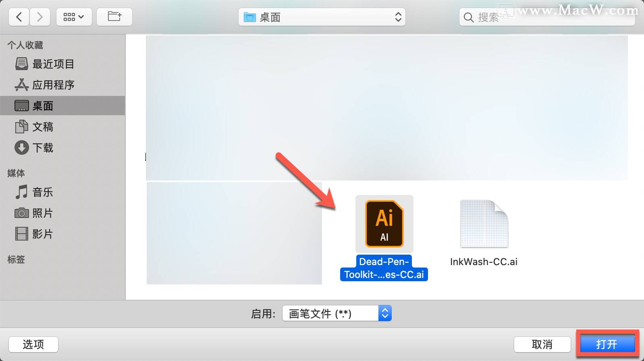Click the 桌面 desktop icon in sidebar
Screen dimensions: 644x361
(22, 106)
